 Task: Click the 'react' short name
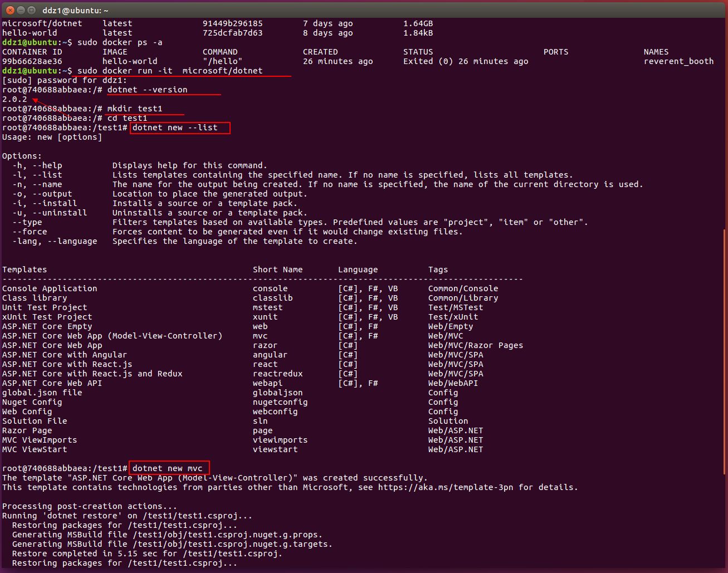coord(265,364)
